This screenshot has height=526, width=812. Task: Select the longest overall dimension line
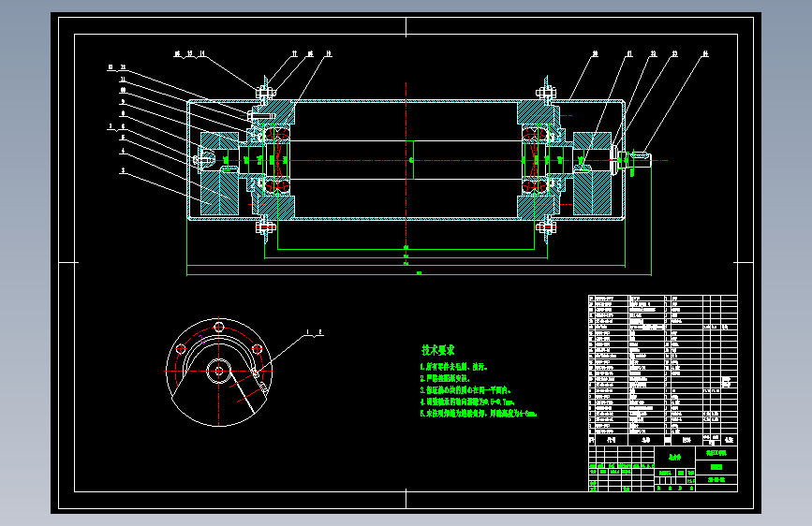[x=419, y=274]
